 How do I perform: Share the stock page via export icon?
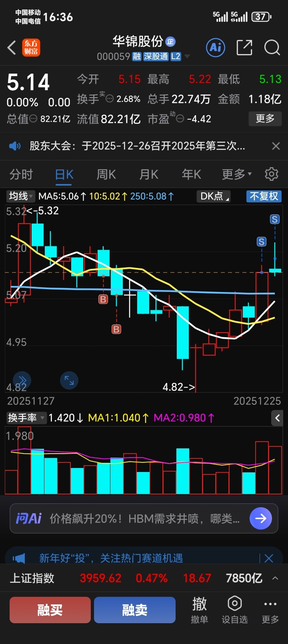(244, 48)
